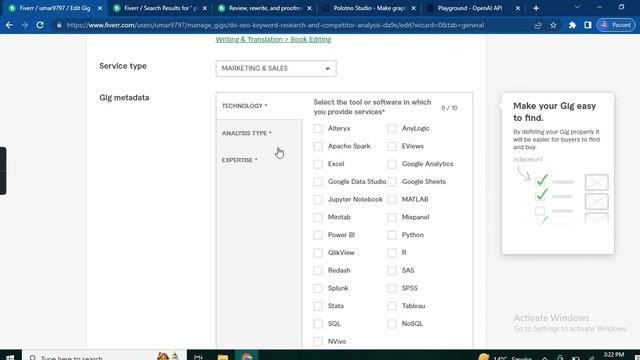640x360 pixels.
Task: Enable the QlikView checkbox
Action: point(318,253)
